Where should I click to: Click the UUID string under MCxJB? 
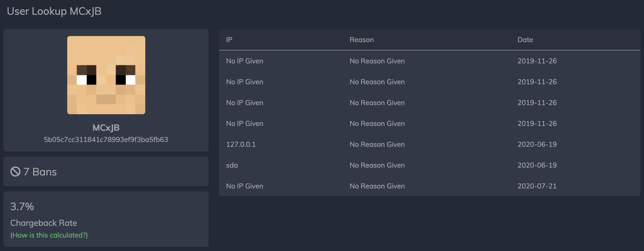pyautogui.click(x=106, y=140)
